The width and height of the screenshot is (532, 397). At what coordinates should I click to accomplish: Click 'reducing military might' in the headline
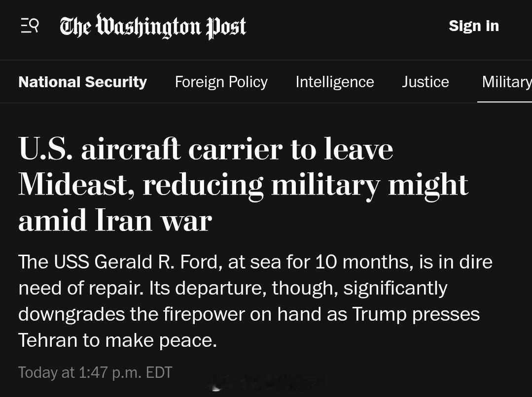pos(305,185)
